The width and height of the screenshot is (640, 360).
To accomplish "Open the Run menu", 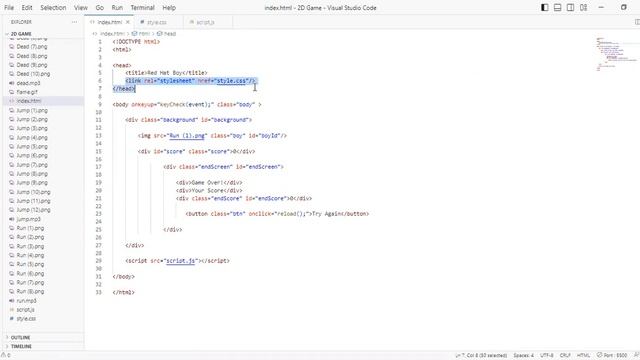I will pos(117,8).
